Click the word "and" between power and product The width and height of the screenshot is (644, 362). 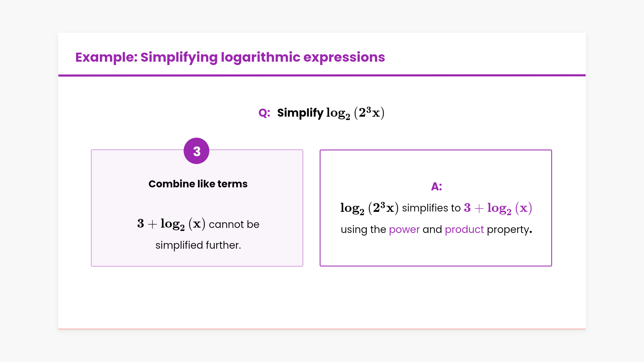432,230
